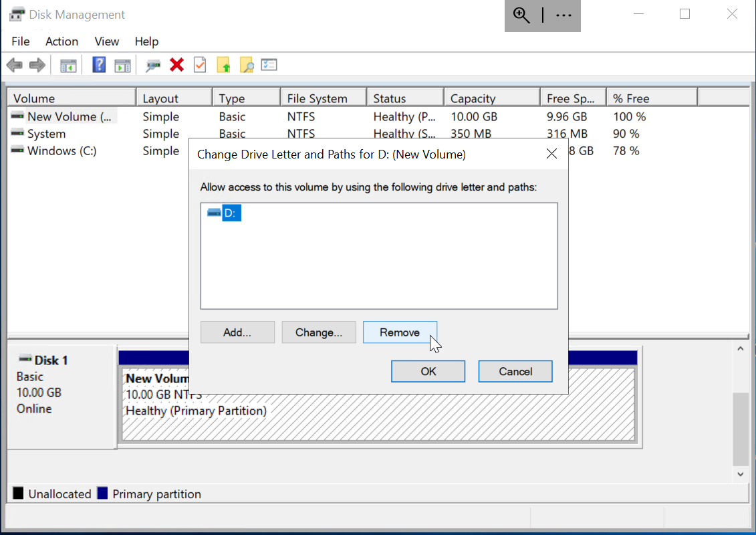Click the Remove button in the dialog
This screenshot has height=535, width=756.
(400, 332)
